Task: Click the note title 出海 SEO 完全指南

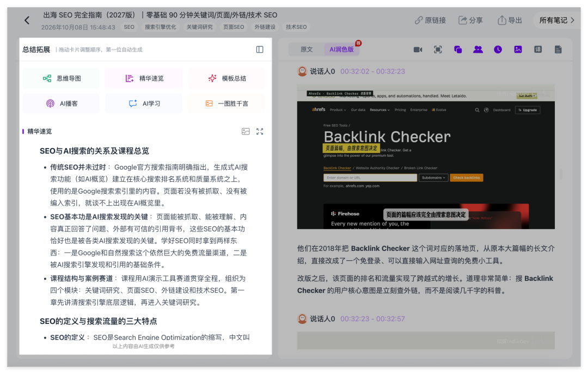Action: pos(160,15)
